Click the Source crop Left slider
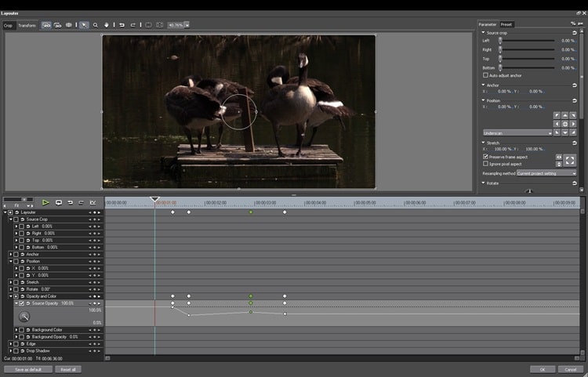The image size is (588, 377). [x=528, y=41]
